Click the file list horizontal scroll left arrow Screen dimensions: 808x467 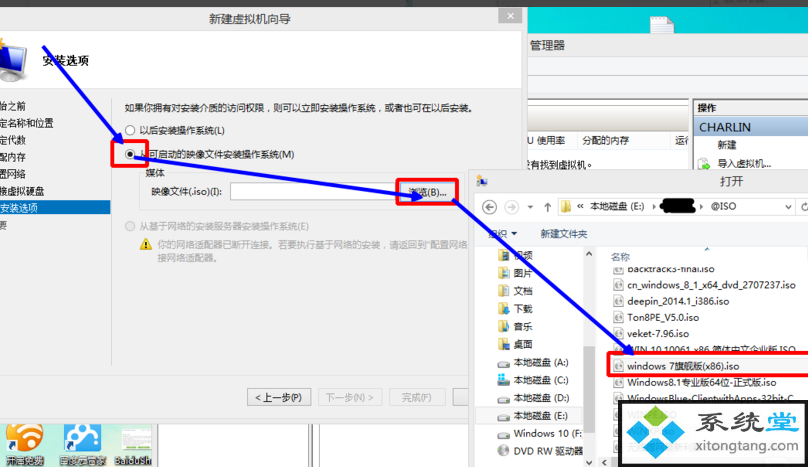click(x=604, y=462)
